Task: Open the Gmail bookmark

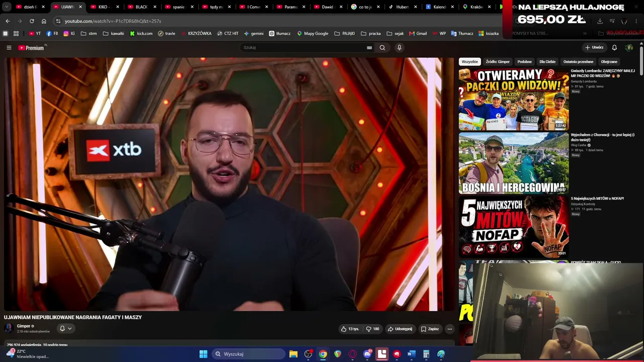Action: point(418,34)
